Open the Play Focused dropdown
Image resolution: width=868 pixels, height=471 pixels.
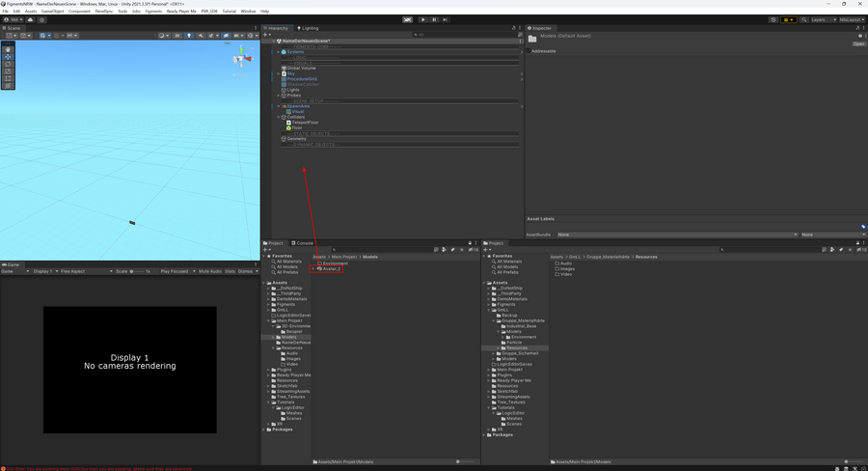click(x=177, y=271)
